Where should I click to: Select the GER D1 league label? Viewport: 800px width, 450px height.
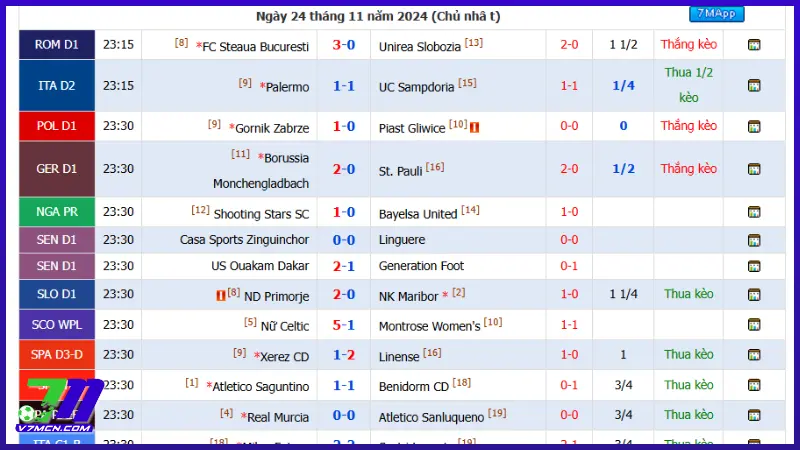(x=57, y=169)
